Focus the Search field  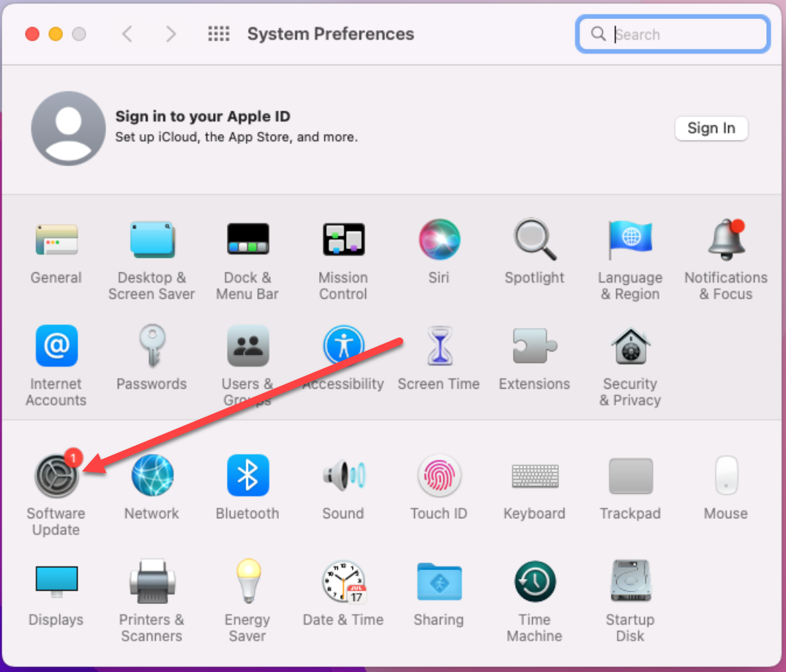(673, 34)
